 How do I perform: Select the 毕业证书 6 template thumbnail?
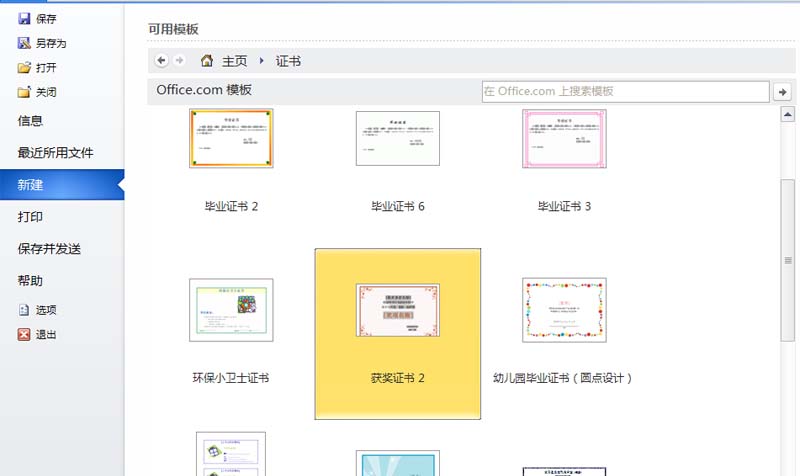[x=398, y=138]
